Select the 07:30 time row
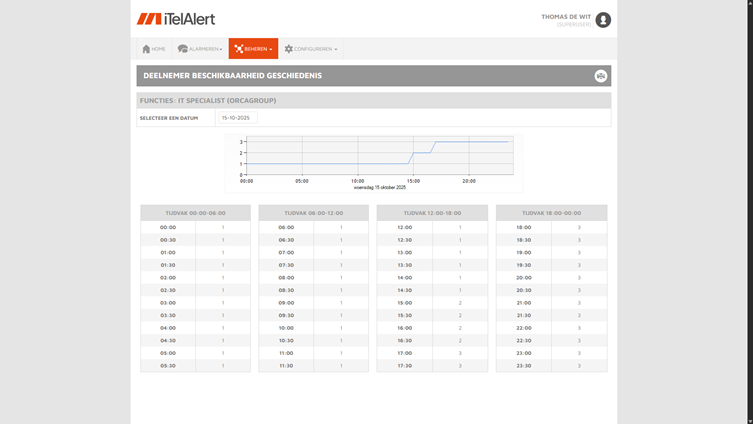Viewport: 753px width, 424px height. click(x=314, y=265)
